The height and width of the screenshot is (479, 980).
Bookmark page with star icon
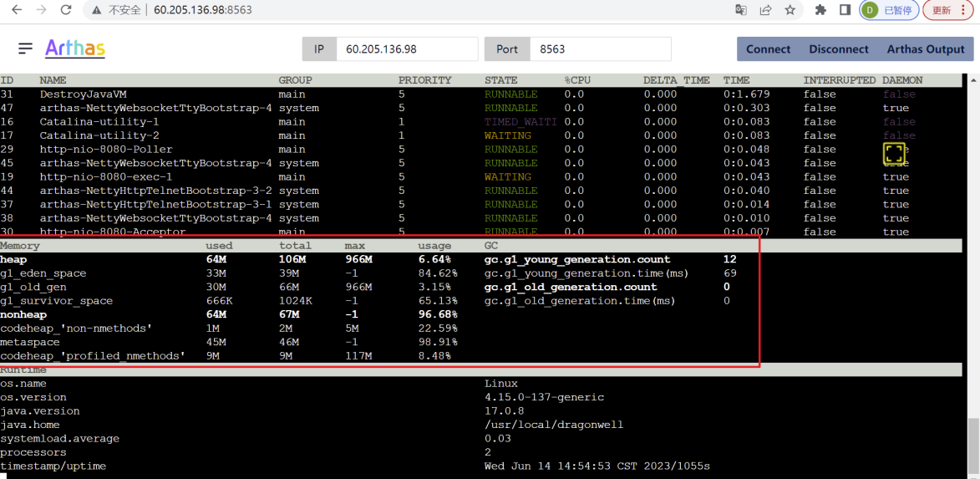(x=790, y=10)
